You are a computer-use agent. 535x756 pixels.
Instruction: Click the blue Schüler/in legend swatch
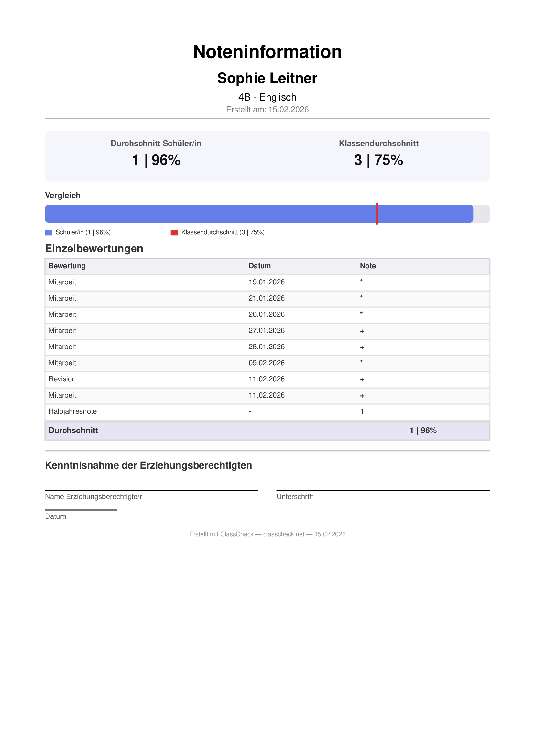coord(49,232)
